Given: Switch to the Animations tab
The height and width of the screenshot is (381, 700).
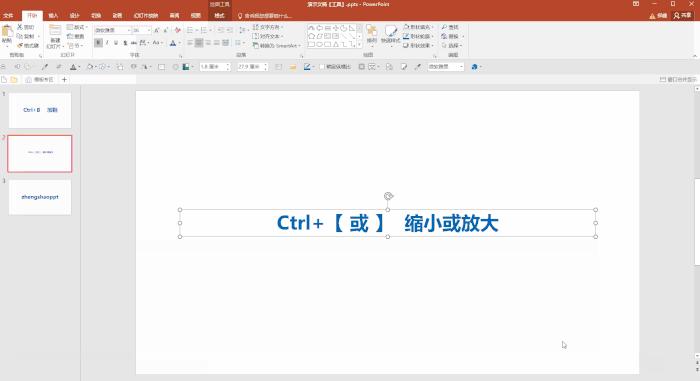Looking at the screenshot, I should pyautogui.click(x=117, y=16).
